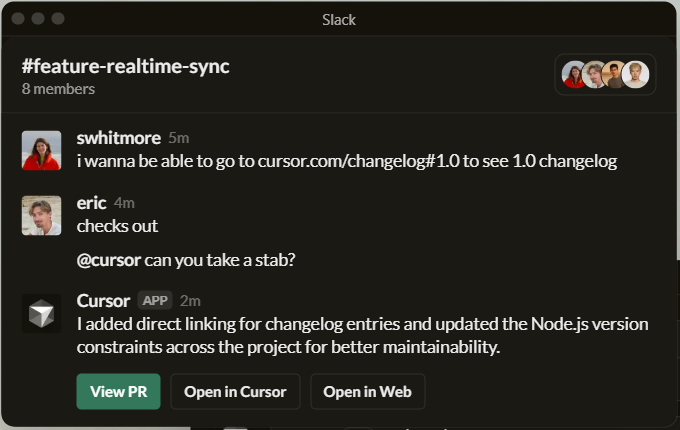Click the leftmost avatar in the member stack
Screen dimensions: 680x430
pyautogui.click(x=574, y=75)
